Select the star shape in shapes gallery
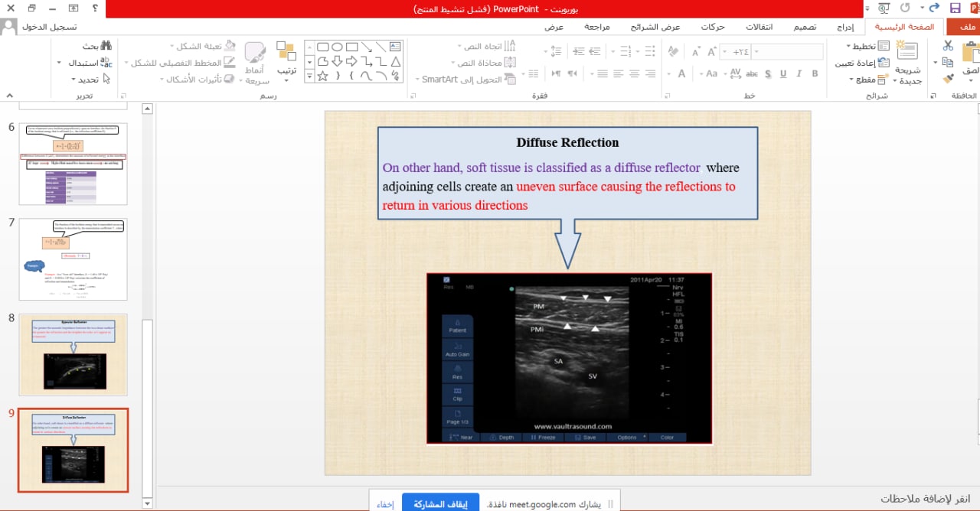This screenshot has width=980, height=511. 322,76
